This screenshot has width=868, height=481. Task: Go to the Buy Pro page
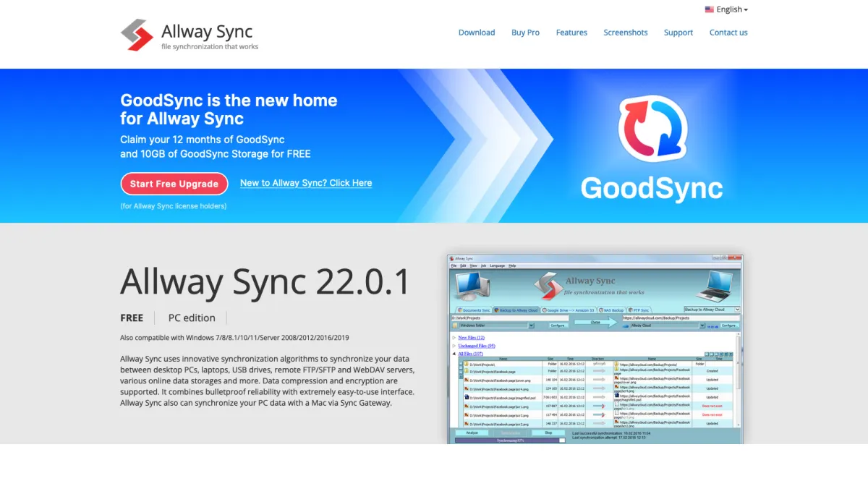[525, 33]
